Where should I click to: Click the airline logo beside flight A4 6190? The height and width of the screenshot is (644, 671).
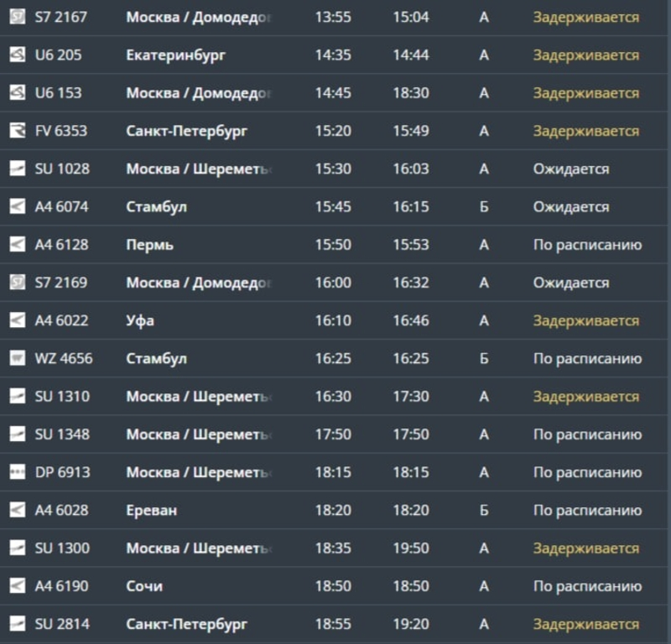click(17, 586)
